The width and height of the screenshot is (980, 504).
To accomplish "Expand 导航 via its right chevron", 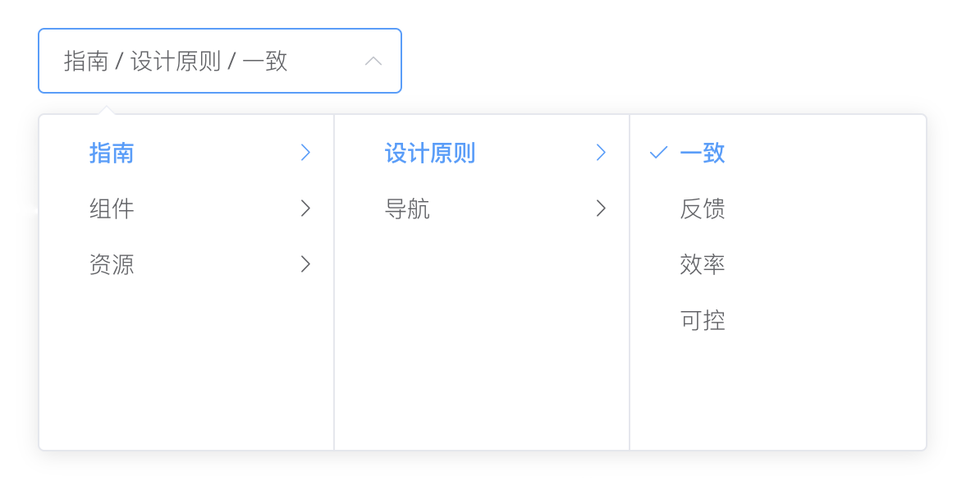I will click(x=601, y=208).
